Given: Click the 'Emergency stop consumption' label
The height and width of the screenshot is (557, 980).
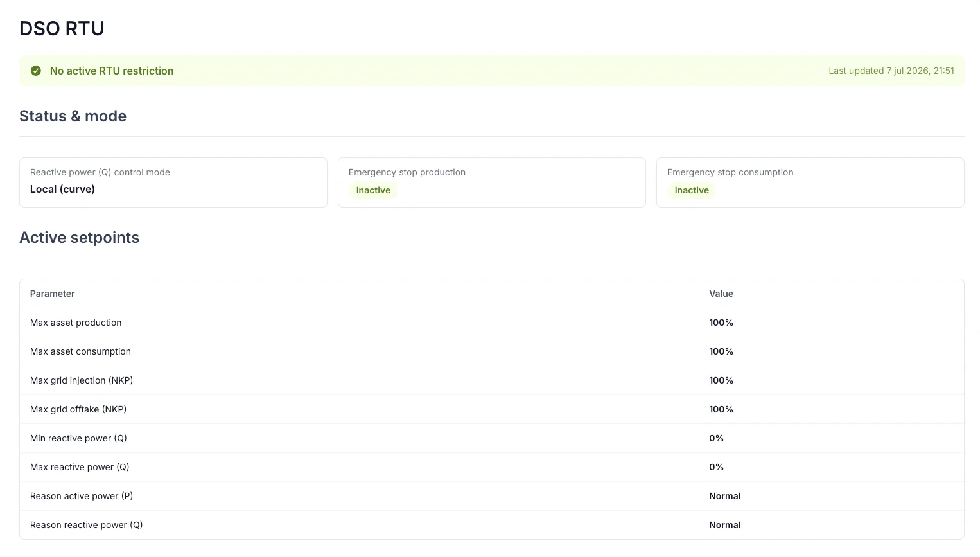Looking at the screenshot, I should tap(730, 172).
